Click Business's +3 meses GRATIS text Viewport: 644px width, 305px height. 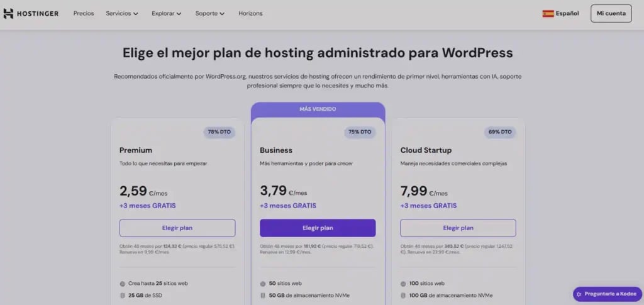(x=288, y=206)
